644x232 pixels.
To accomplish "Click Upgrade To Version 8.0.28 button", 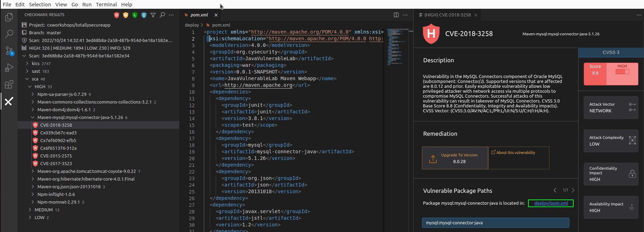I will (455, 158).
